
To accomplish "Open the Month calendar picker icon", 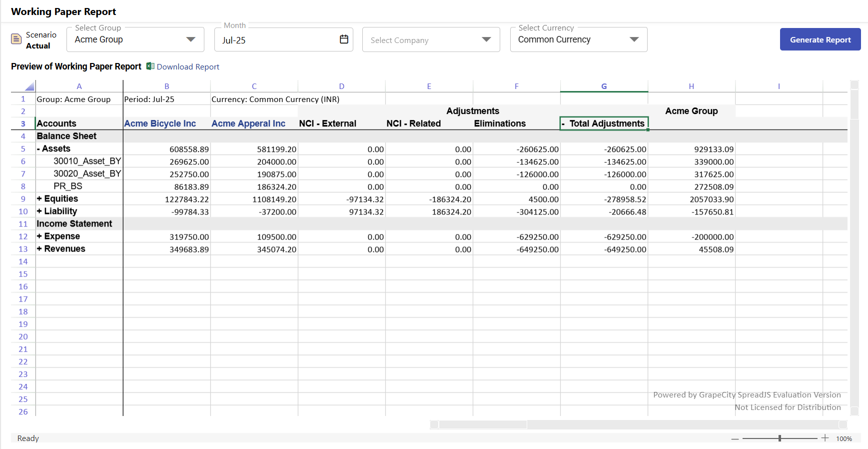I will pyautogui.click(x=344, y=39).
